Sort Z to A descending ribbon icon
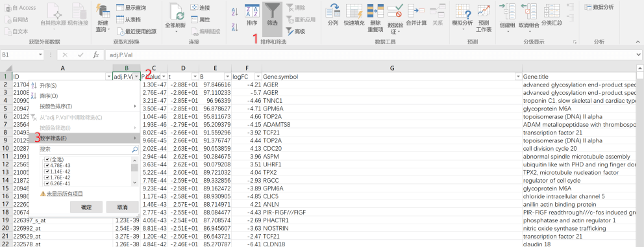Viewport: 644px width, 247px height. 235,27
